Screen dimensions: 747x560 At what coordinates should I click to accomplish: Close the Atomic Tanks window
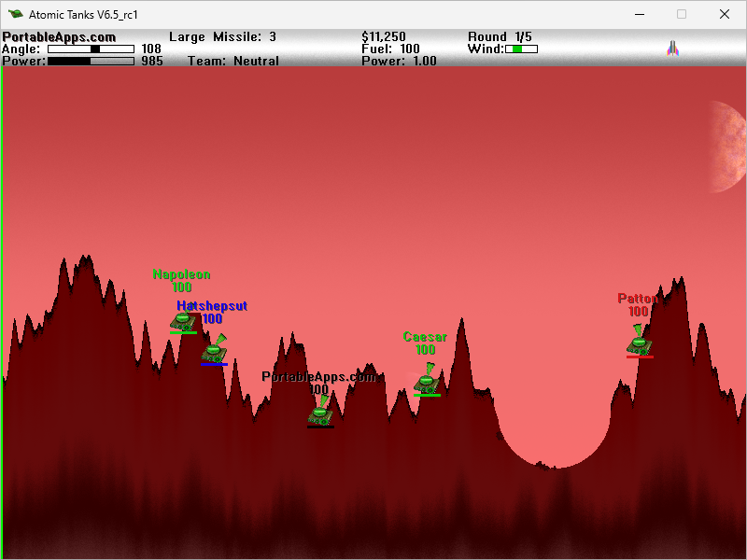725,14
